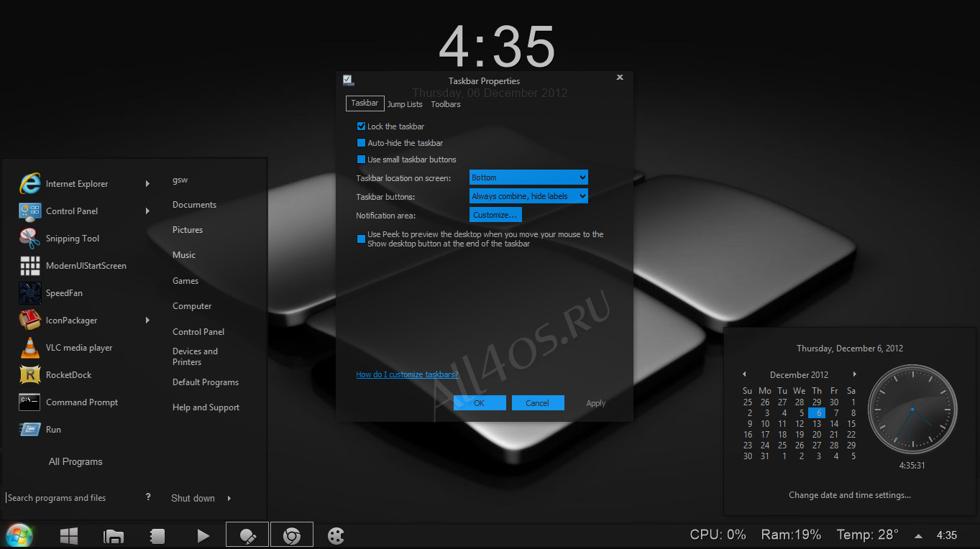980x549 pixels.
Task: Click the taskbar clock 4:35
Action: [x=947, y=535]
